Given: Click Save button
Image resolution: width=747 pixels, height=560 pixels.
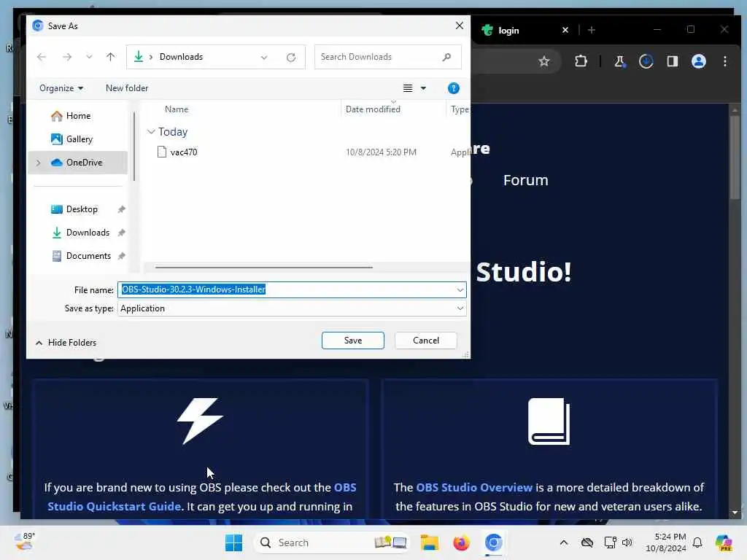Looking at the screenshot, I should pyautogui.click(x=352, y=341).
